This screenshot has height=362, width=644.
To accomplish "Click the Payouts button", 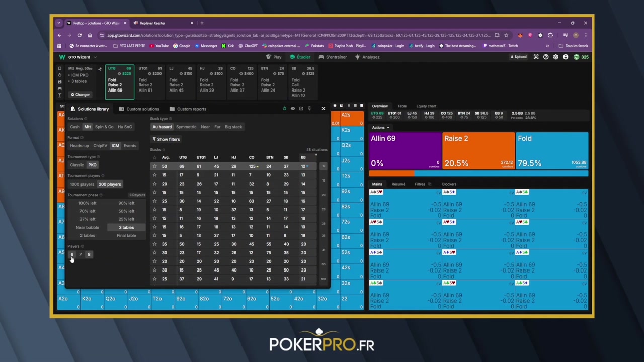I will pos(137,195).
